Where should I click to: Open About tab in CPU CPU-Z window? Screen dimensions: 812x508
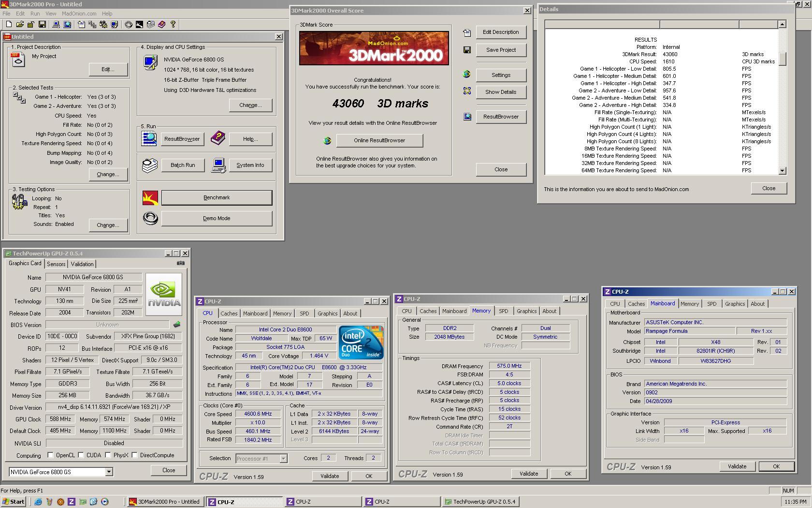tap(350, 314)
